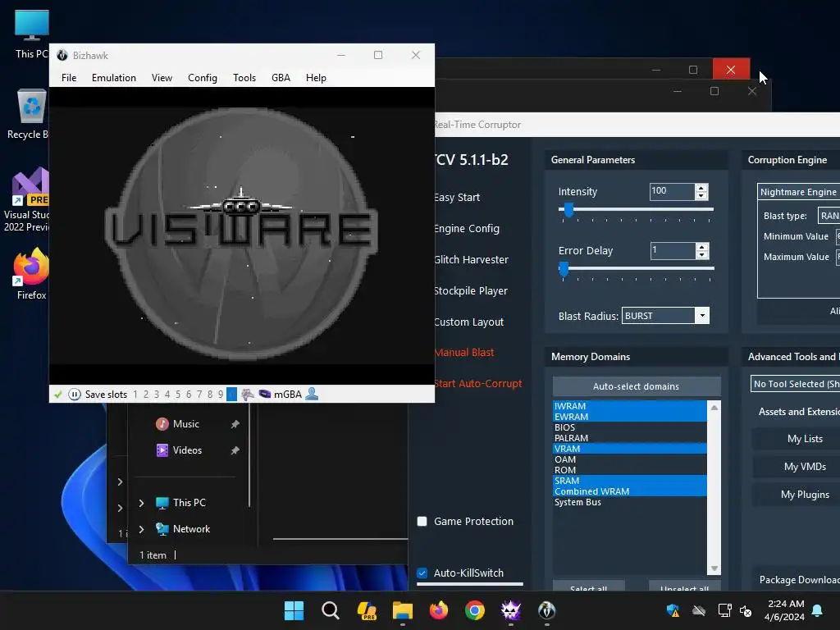Click the OneDrive cloud tray icon
This screenshot has width=840, height=630.
point(699,610)
